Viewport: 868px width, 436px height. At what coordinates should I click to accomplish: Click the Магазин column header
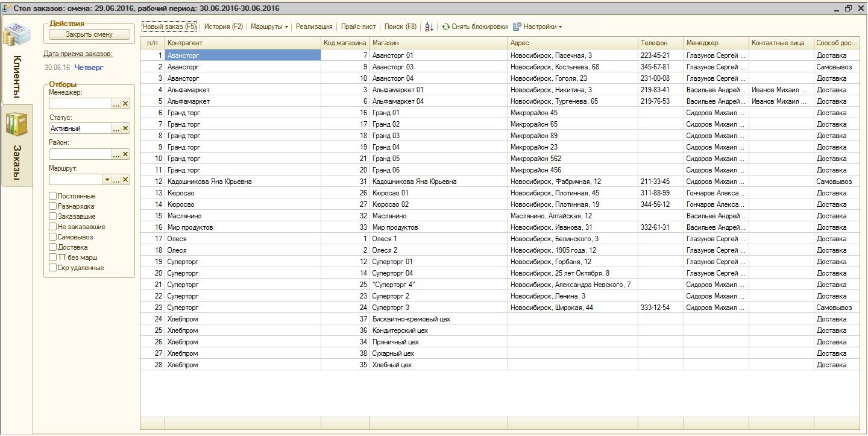[438, 43]
